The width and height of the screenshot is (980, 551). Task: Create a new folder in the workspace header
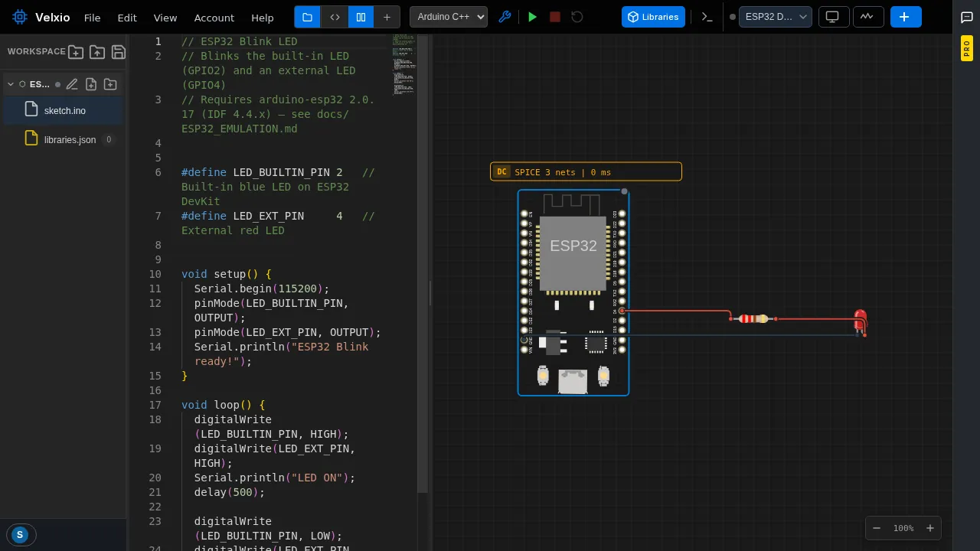(x=76, y=52)
